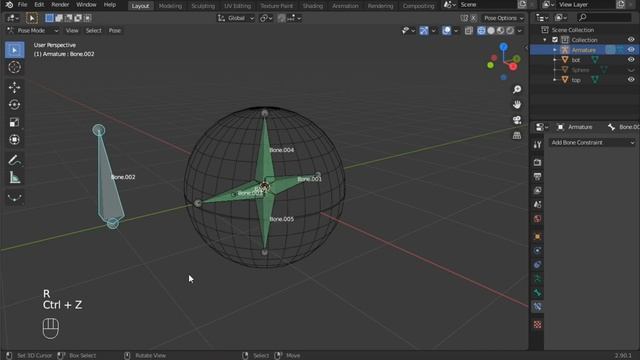Hide the Armature in the outliner
Screen dimensions: 640x360
(631, 50)
